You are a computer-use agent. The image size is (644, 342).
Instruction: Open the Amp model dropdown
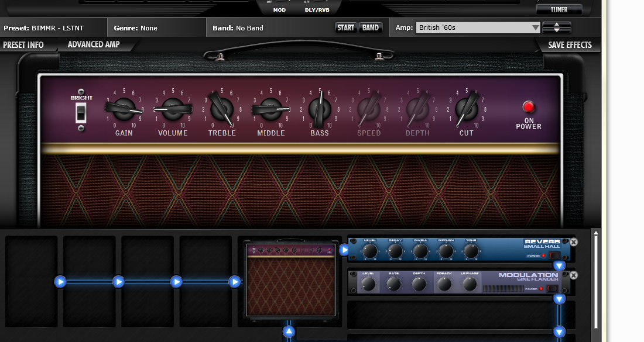coord(478,27)
